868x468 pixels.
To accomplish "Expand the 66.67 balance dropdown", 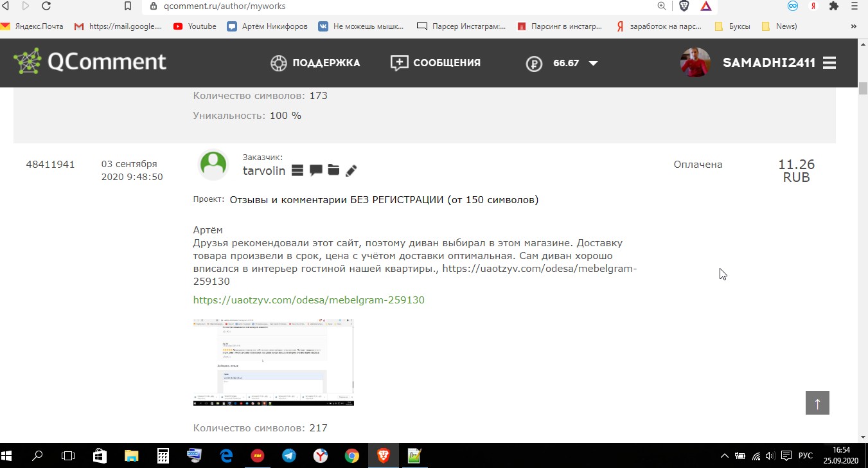I will coord(593,63).
